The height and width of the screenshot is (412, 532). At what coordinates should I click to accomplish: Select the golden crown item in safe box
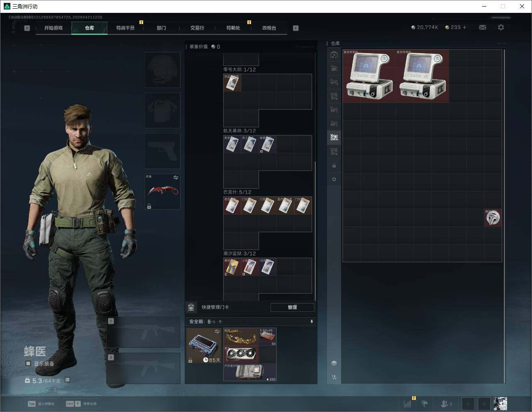point(241,337)
